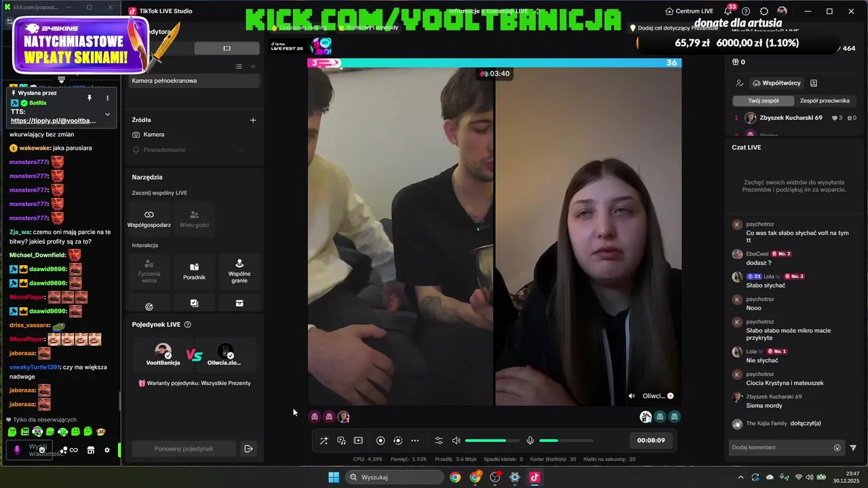This screenshot has width=868, height=488.
Task: Click Kick chat infinity icon
Action: pos(73,450)
